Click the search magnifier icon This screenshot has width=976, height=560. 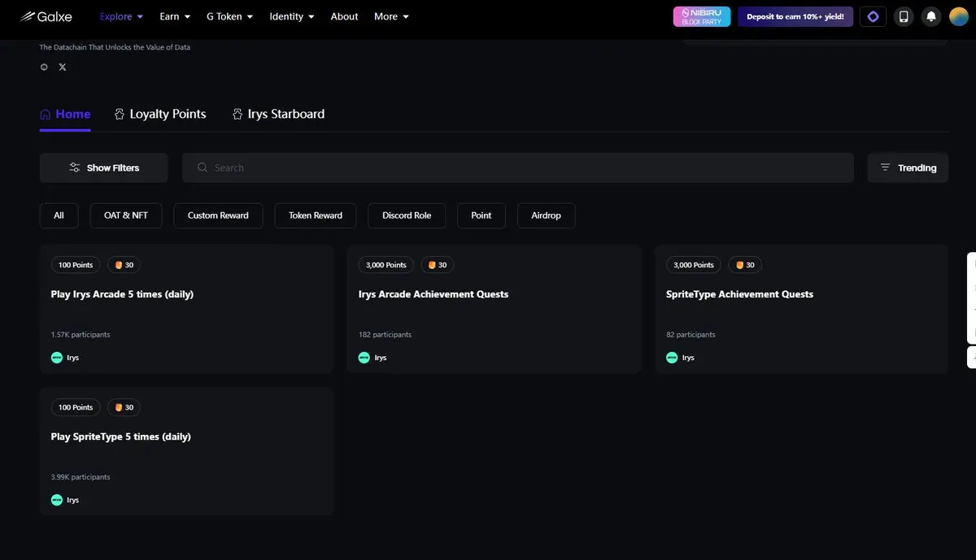203,167
